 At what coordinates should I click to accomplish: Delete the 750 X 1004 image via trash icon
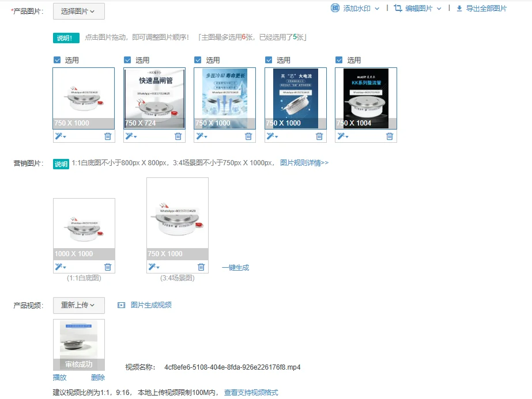tap(390, 136)
